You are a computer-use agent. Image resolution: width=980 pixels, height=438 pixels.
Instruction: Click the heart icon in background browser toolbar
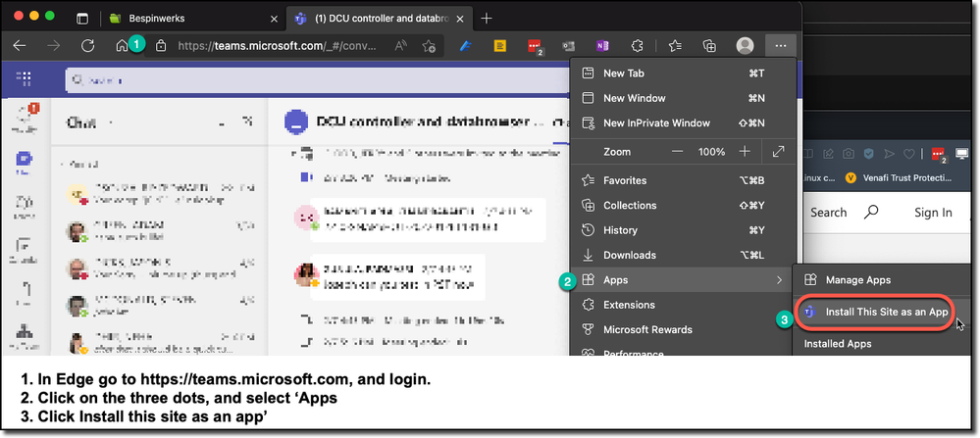909,153
